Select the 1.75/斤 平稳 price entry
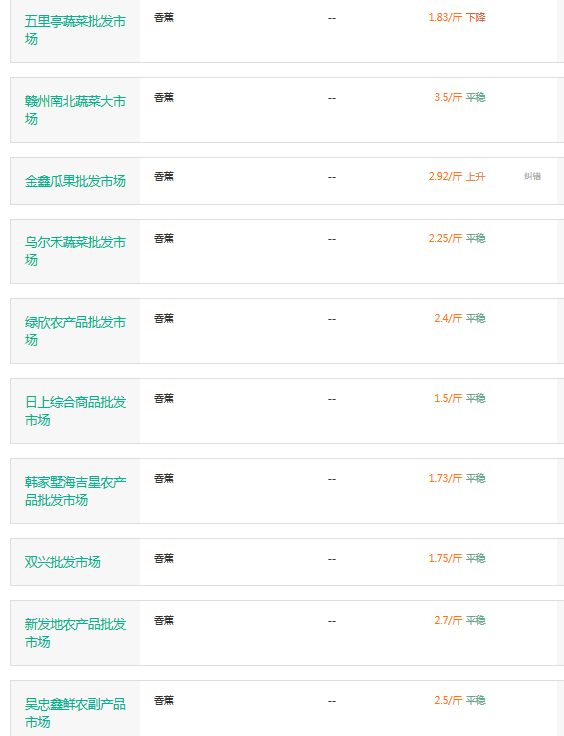The width and height of the screenshot is (564, 736). click(x=457, y=558)
